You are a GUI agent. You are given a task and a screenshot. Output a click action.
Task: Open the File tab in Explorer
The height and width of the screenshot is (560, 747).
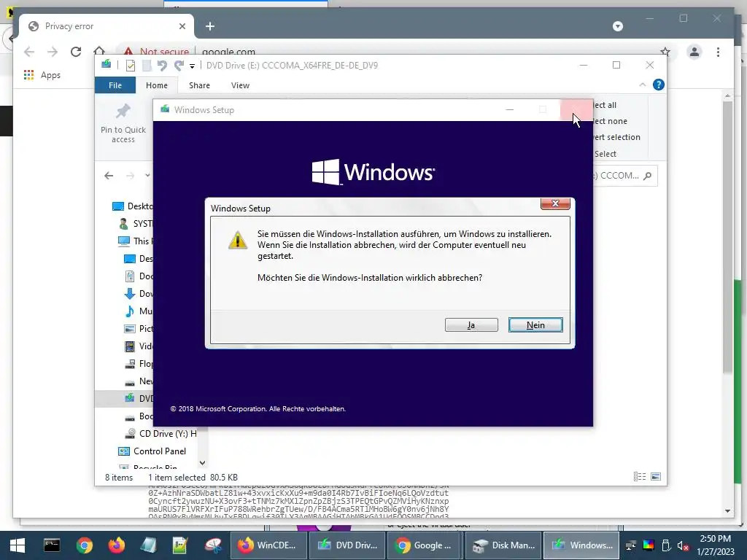click(115, 85)
